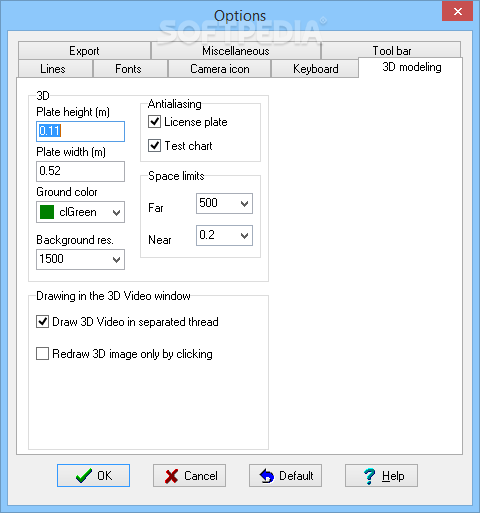The image size is (480, 513).
Task: Open the Tool bar tab
Action: click(392, 51)
